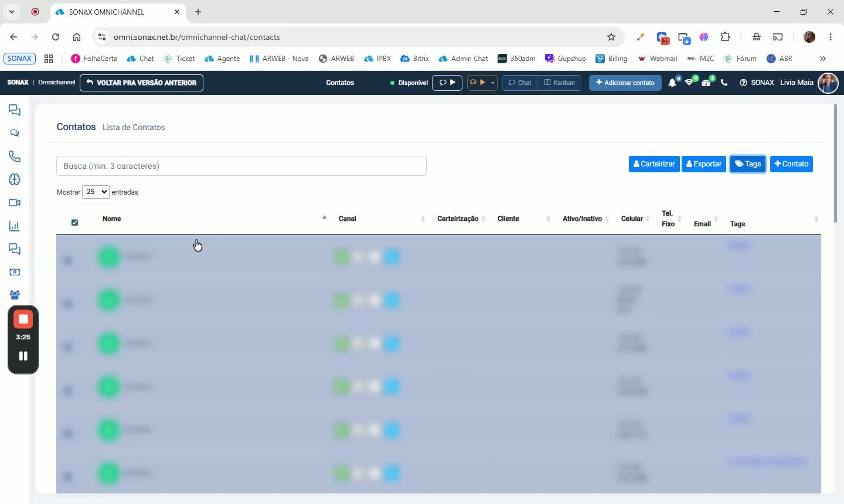Expand the Mostrar entries count dropdown

pos(96,192)
